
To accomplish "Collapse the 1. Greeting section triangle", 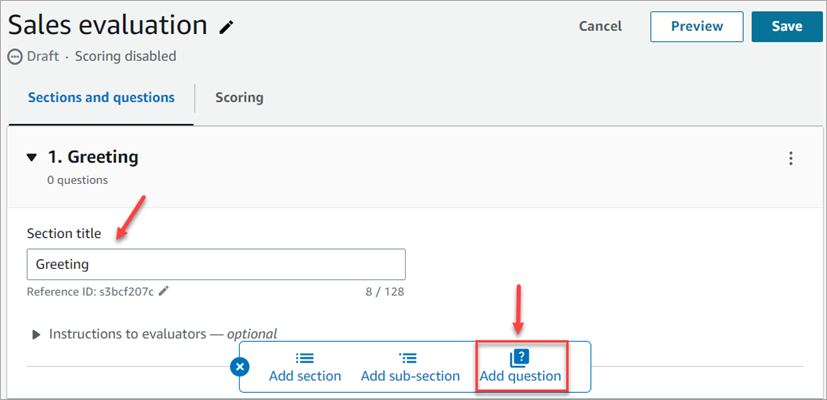I will tap(32, 157).
